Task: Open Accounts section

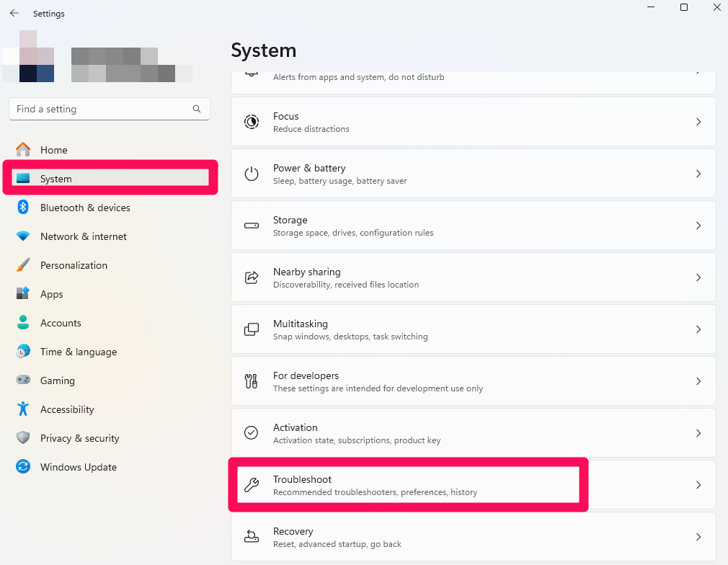Action: (110, 322)
